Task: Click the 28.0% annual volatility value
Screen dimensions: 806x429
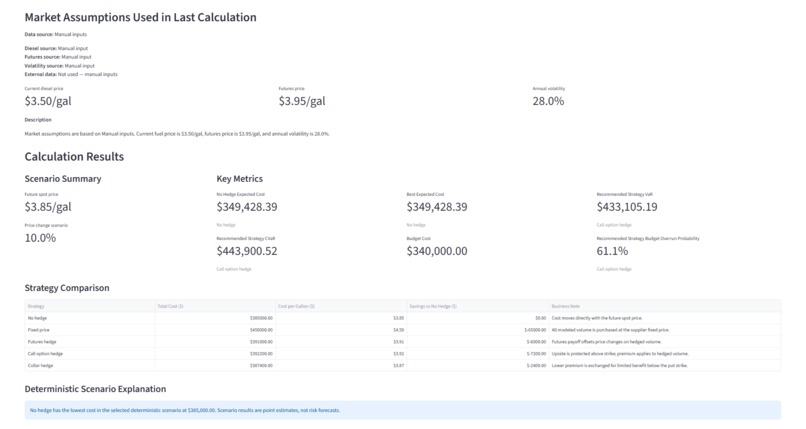Action: [x=548, y=101]
